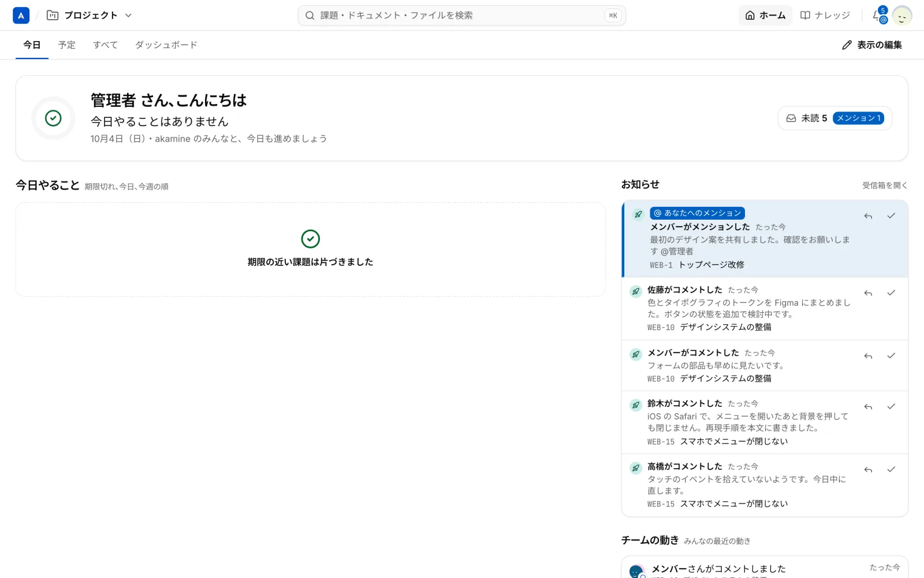The width and height of the screenshot is (924, 578).
Task: Open WEB-15 link under 鈴木's comment
Action: (x=717, y=442)
